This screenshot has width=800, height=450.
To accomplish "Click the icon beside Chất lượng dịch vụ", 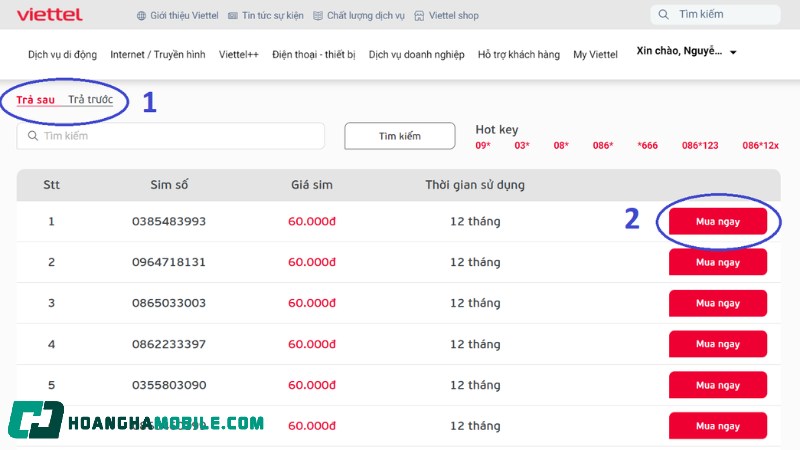I will click(x=318, y=16).
